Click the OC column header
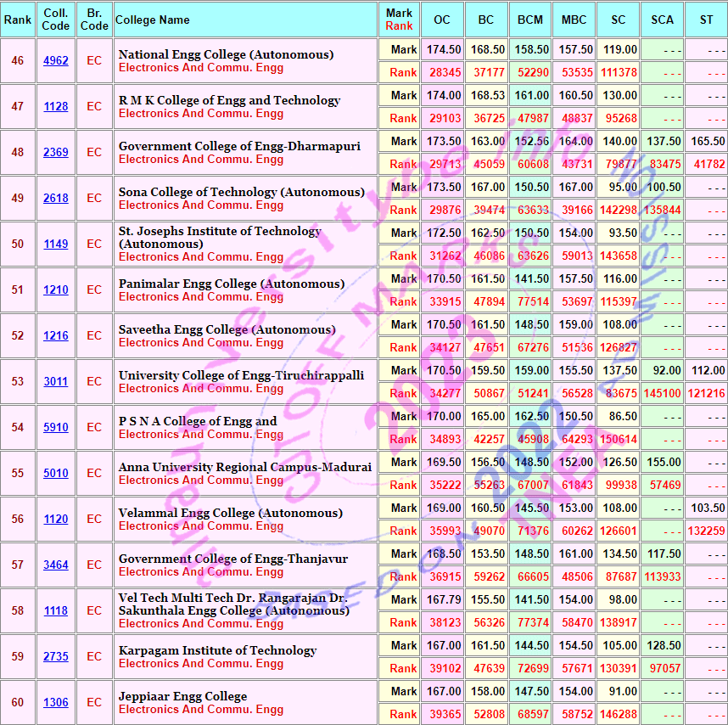This screenshot has height=725, width=728. click(442, 20)
